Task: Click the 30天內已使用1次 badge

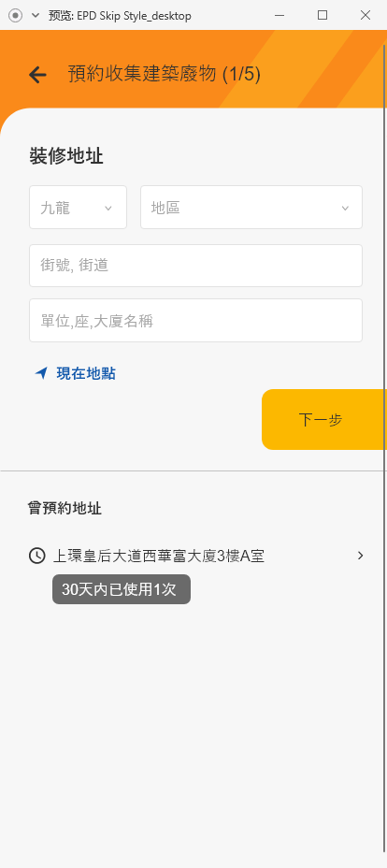Action: click(x=122, y=589)
